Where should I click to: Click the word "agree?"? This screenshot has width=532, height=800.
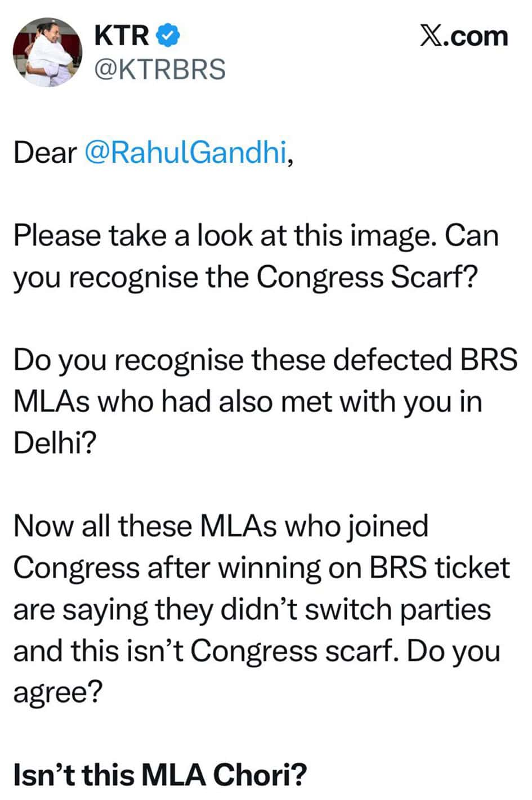(x=58, y=692)
